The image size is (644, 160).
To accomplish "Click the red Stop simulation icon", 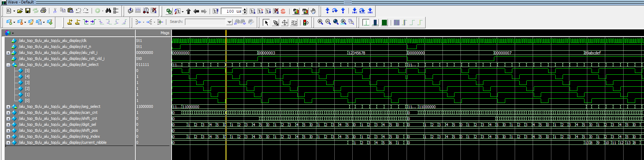I will tap(283, 11).
